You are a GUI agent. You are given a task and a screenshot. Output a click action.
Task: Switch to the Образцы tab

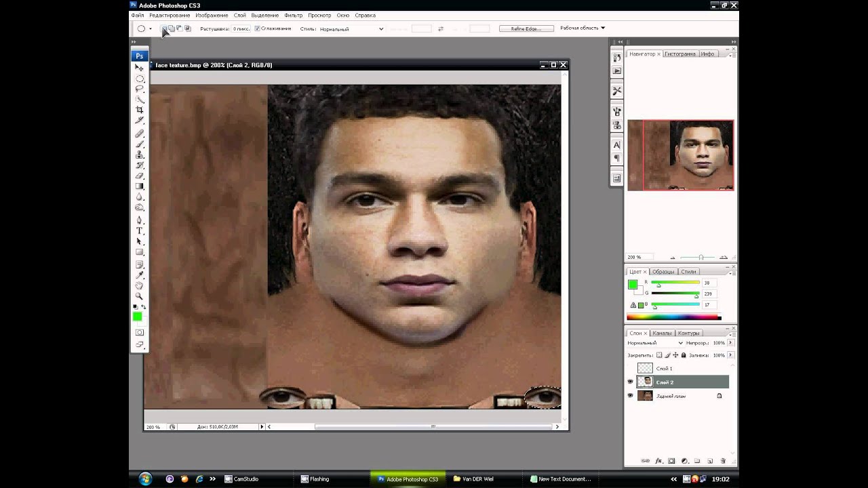[663, 272]
